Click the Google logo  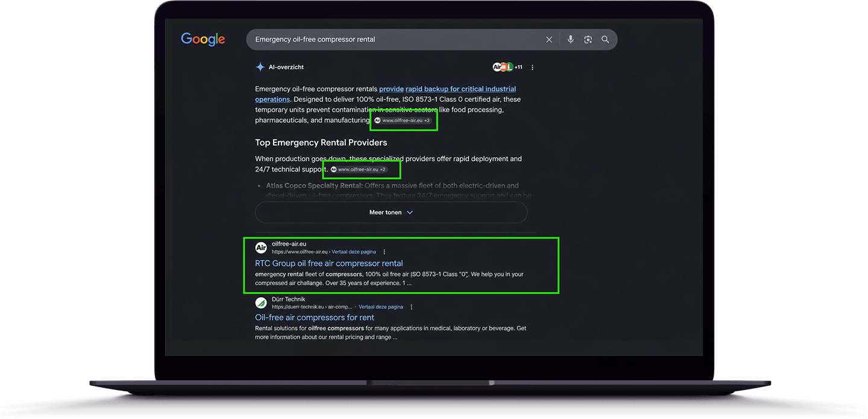coord(203,39)
